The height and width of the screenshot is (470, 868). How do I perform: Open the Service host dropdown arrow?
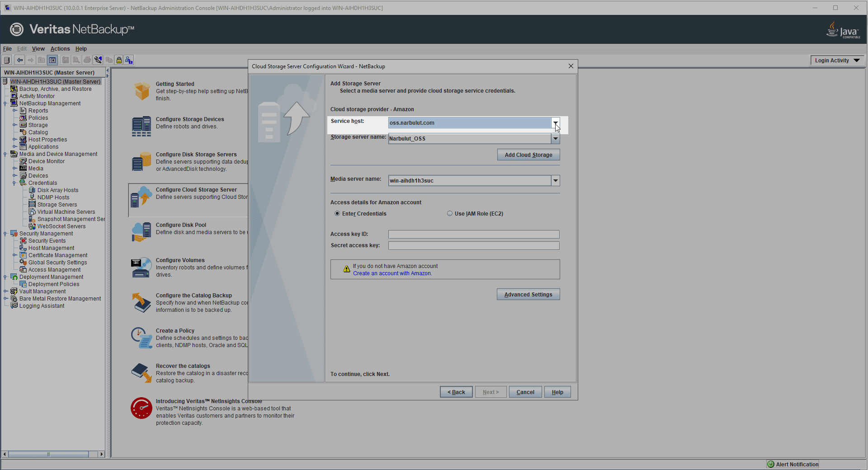556,123
